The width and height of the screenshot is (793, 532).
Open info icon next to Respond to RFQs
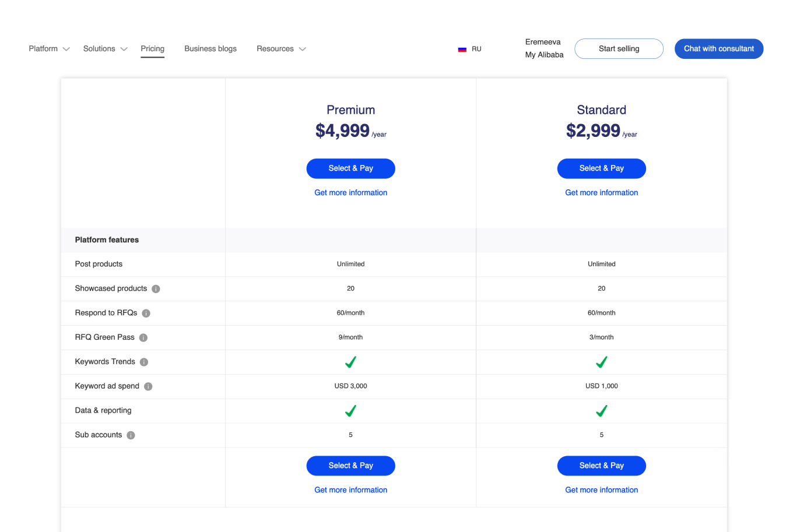(x=146, y=313)
